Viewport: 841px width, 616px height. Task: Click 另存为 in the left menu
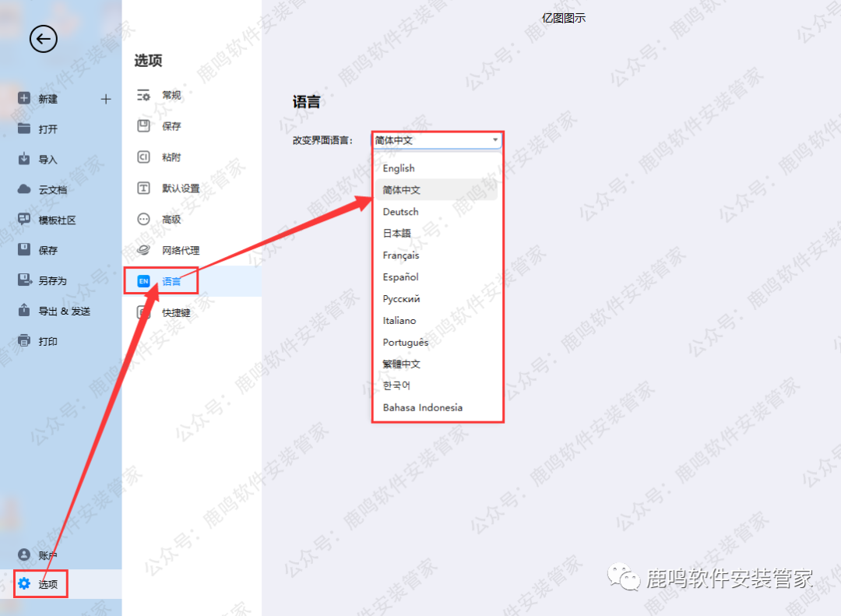point(52,280)
